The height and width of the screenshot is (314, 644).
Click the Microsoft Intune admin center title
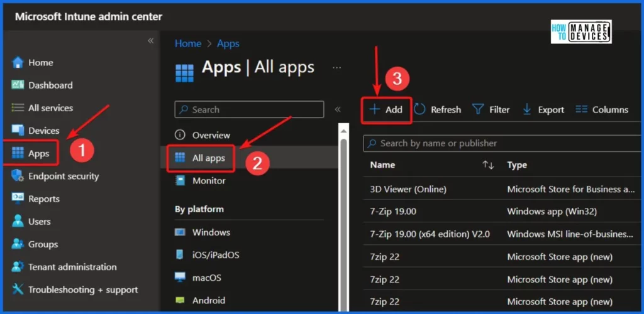coord(88,17)
